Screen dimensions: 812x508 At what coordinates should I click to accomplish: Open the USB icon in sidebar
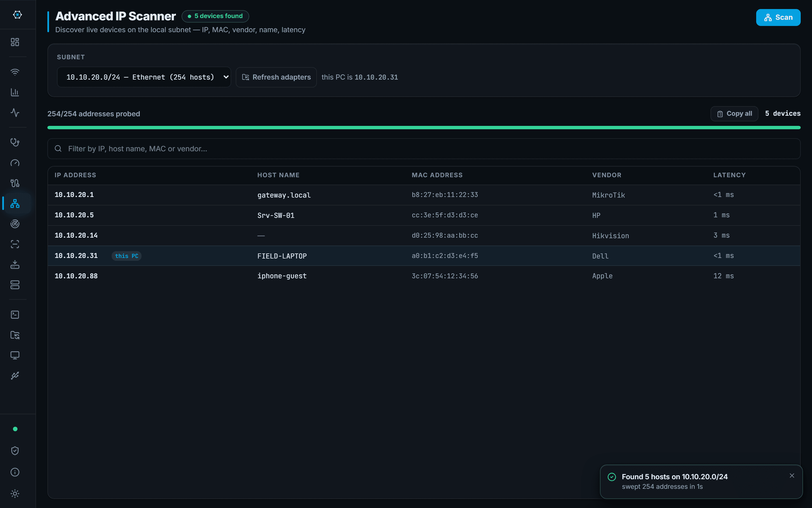click(x=15, y=375)
